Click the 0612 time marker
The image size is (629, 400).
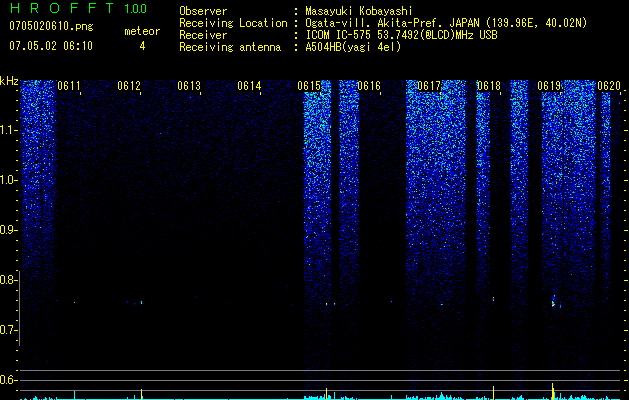(129, 86)
